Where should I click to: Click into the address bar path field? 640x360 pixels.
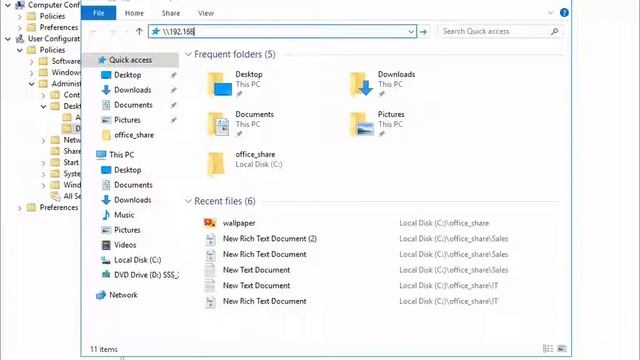point(282,31)
